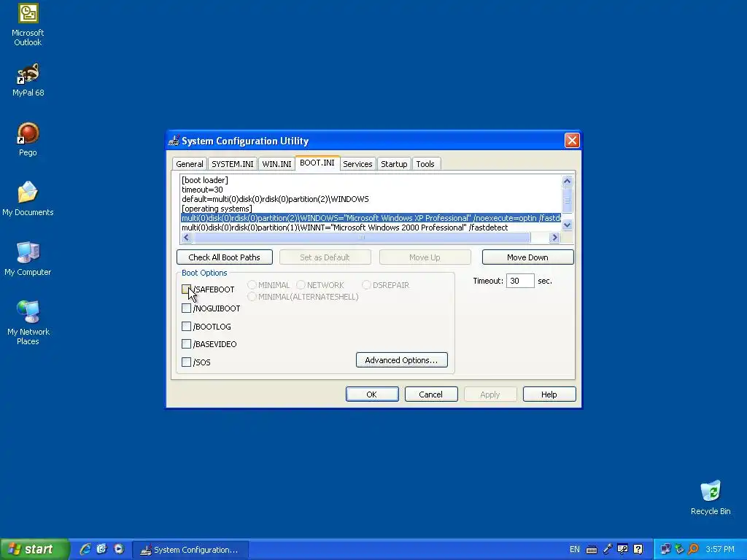The width and height of the screenshot is (747, 560).
Task: Click Check All Boot Paths button
Action: pos(225,257)
